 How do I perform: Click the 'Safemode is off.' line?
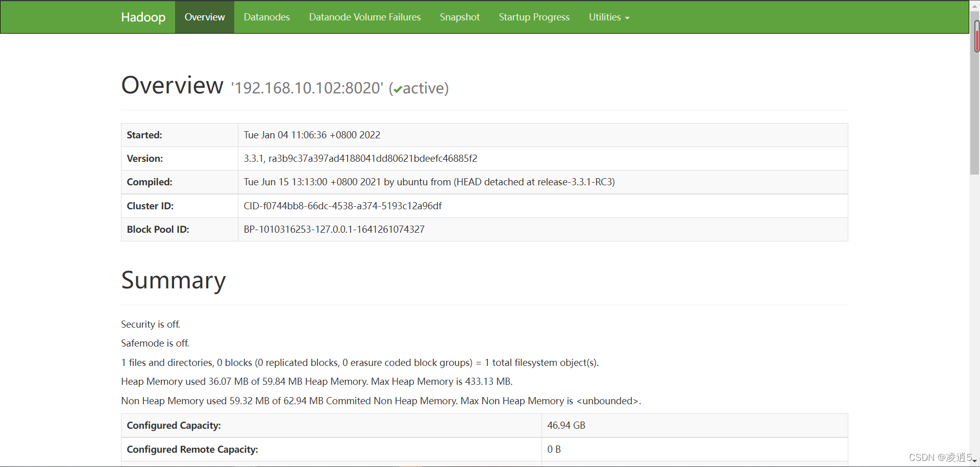pos(155,343)
